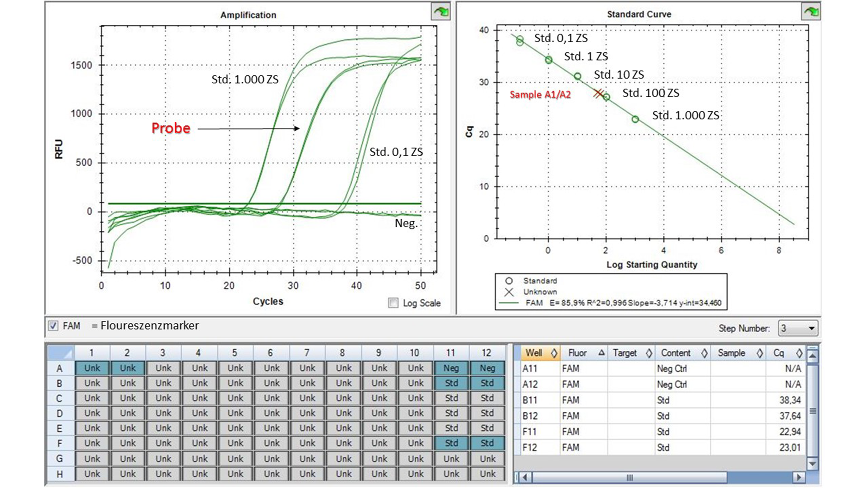Select negative control well A11 in the plate

[451, 368]
